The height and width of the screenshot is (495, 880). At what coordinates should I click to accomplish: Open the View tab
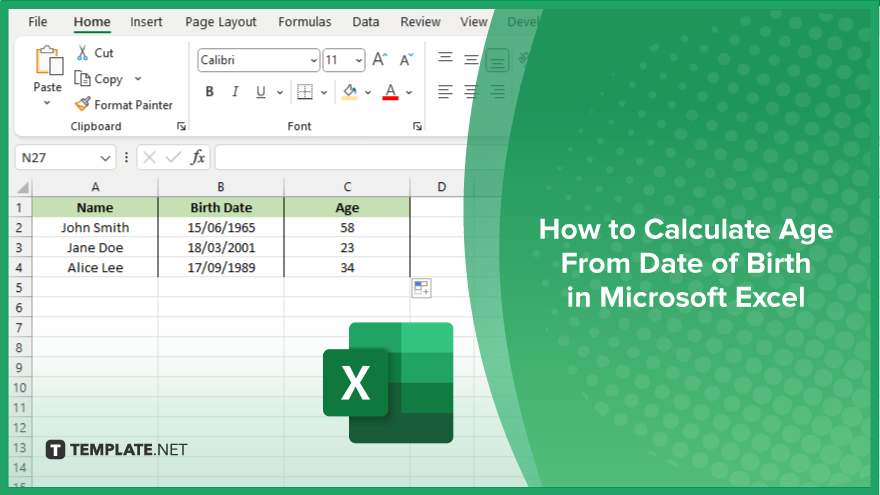pos(474,22)
